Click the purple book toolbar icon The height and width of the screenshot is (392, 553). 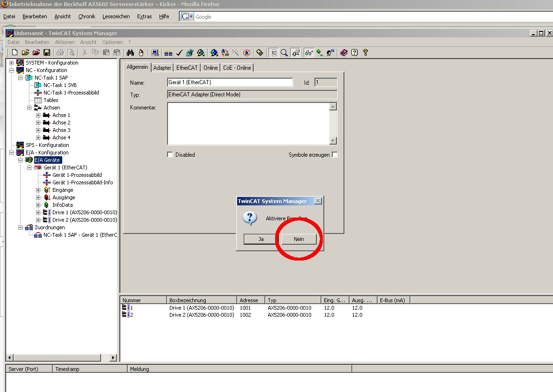click(344, 52)
